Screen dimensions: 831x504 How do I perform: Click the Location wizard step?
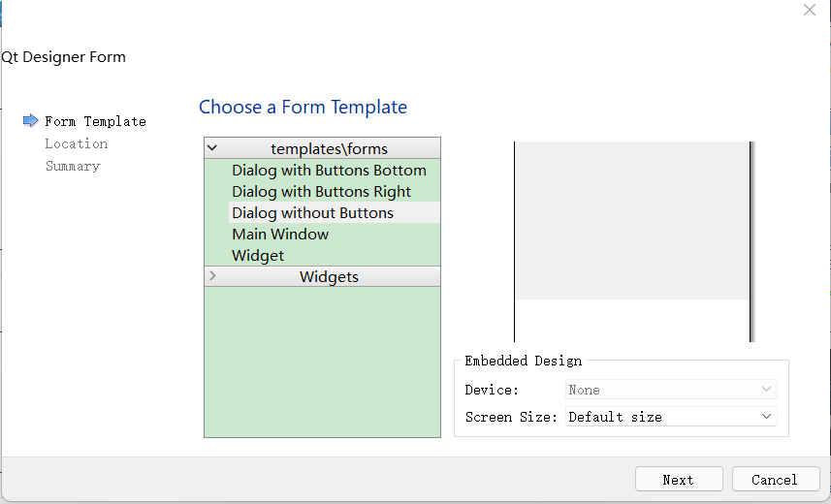coord(77,143)
